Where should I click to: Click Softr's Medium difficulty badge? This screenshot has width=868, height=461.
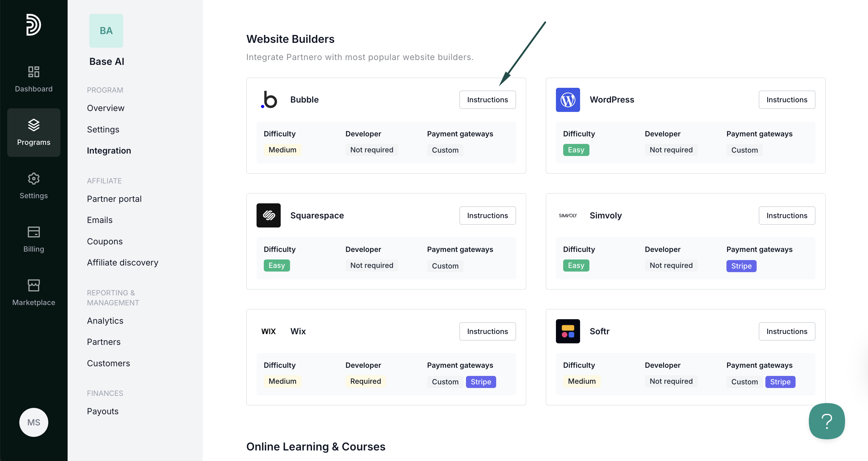click(582, 381)
